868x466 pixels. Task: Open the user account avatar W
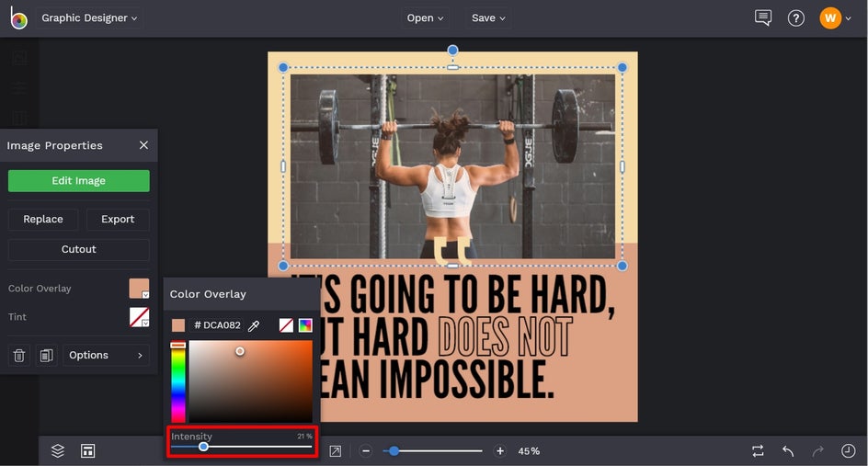pyautogui.click(x=830, y=18)
